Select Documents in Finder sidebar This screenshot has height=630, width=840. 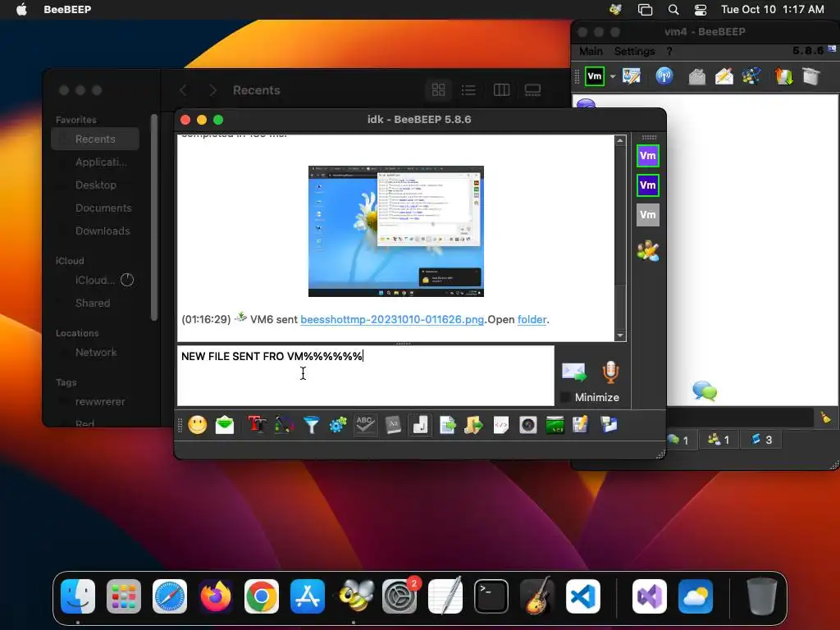coord(95,208)
